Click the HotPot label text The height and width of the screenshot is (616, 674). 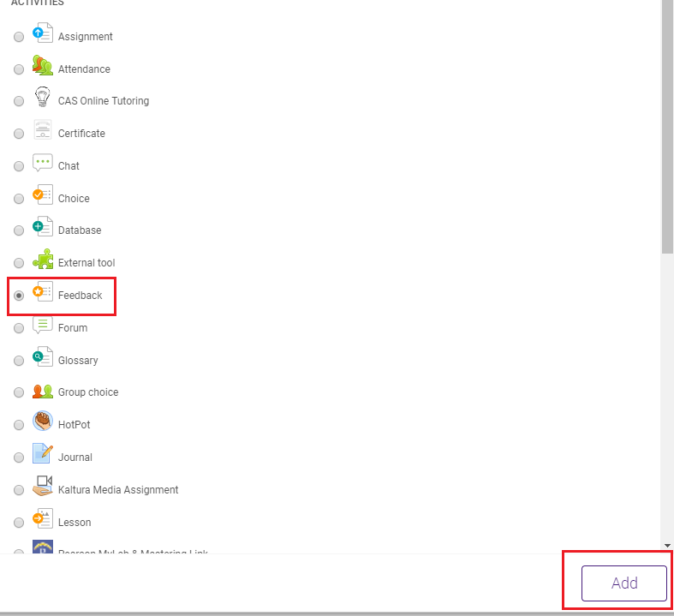point(75,425)
